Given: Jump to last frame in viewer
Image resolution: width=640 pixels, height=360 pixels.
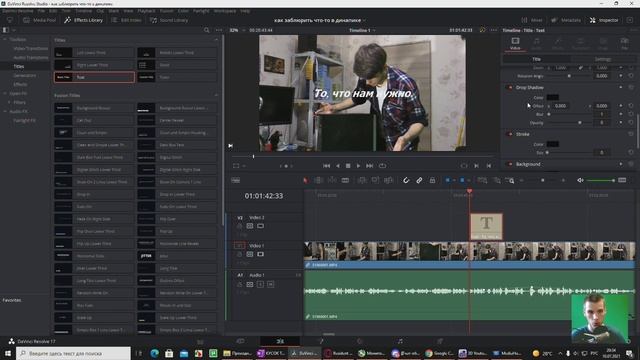Looking at the screenshot, I should point(369,166).
